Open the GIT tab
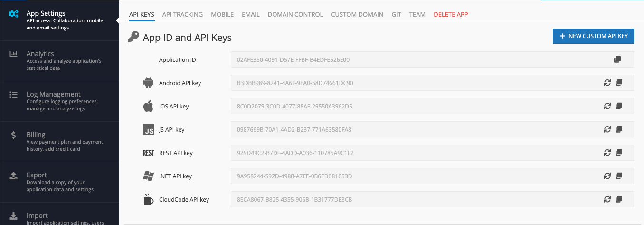Viewport: 644px width, 225px height. [397, 14]
